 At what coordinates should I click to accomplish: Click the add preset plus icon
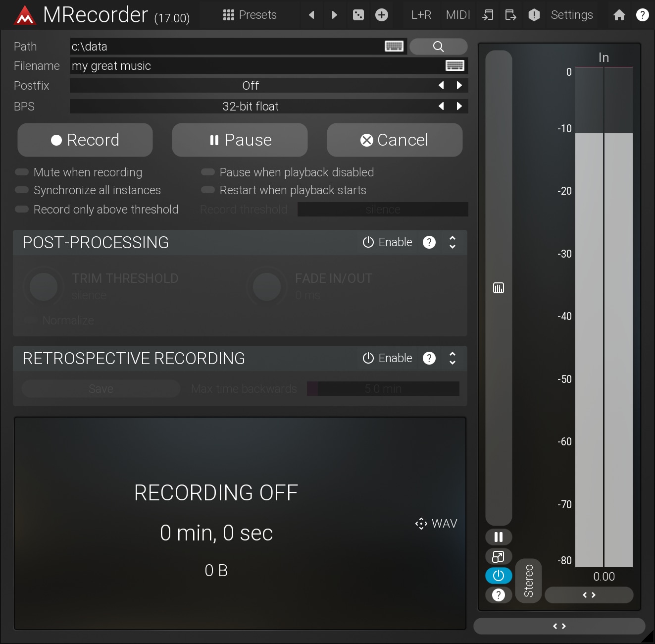point(381,15)
